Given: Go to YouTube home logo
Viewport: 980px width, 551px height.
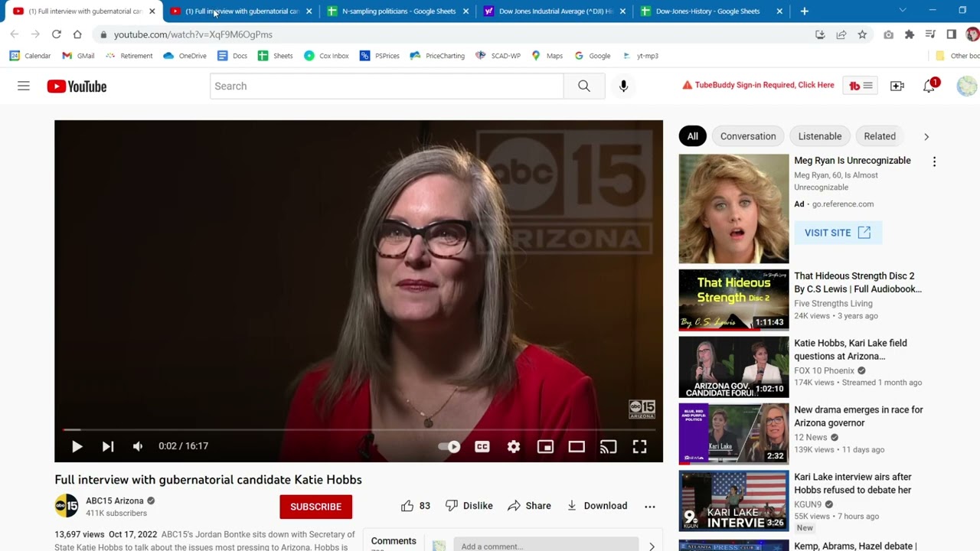Looking at the screenshot, I should pos(77,86).
